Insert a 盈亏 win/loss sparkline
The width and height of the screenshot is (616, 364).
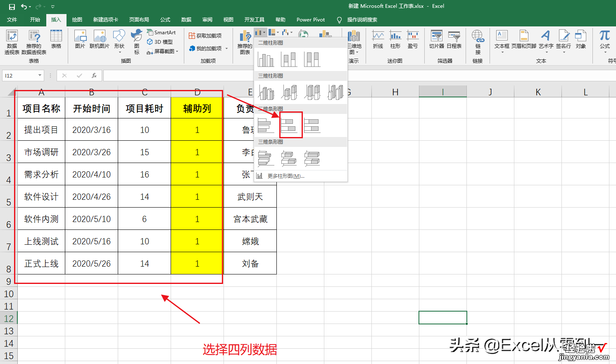pos(413,40)
